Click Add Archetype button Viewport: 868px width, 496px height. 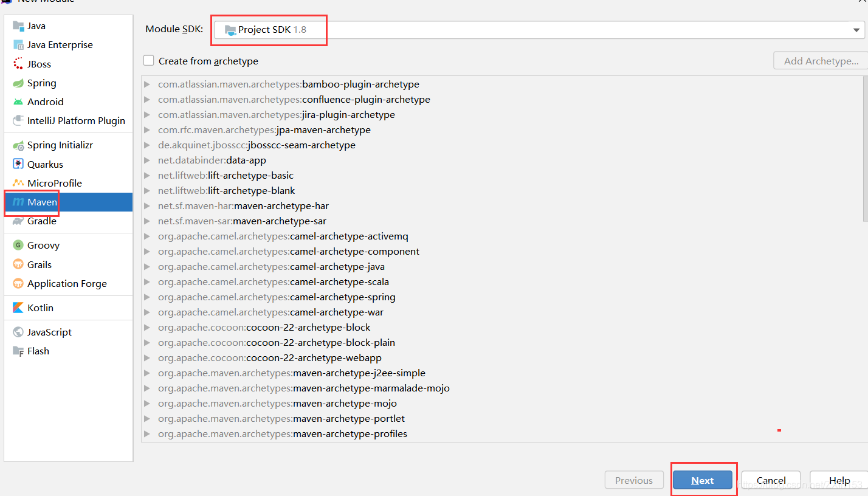pos(821,61)
